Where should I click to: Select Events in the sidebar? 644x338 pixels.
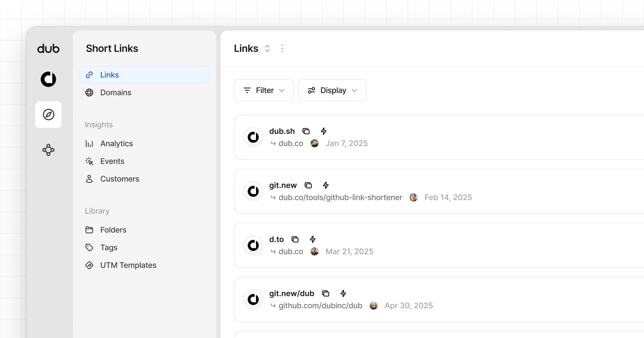112,161
